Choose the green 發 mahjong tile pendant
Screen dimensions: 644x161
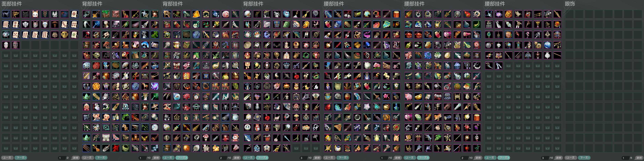point(74,34)
